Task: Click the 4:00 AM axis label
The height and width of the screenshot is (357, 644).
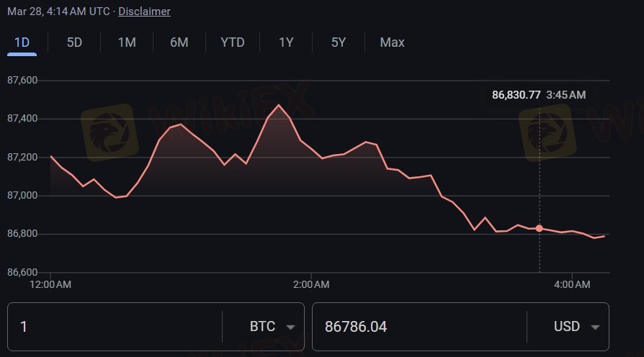Action: click(573, 285)
